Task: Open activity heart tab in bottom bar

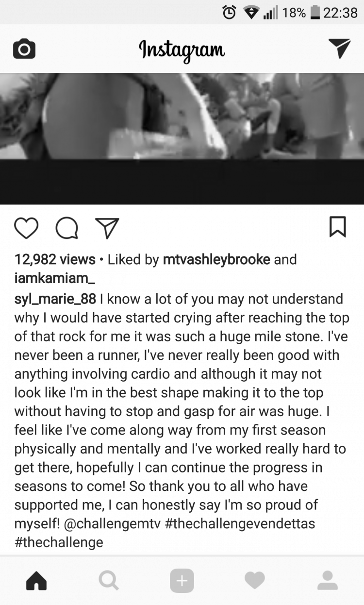Action: 255,580
